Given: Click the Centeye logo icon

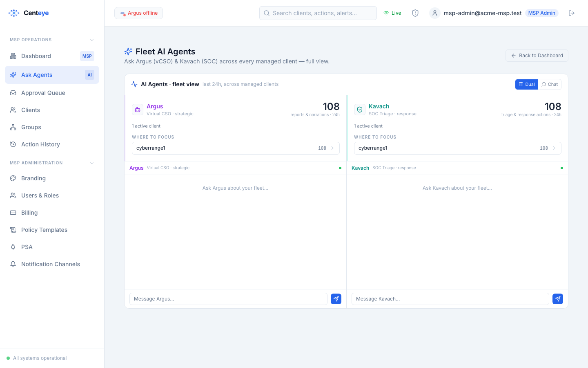Looking at the screenshot, I should coord(14,13).
